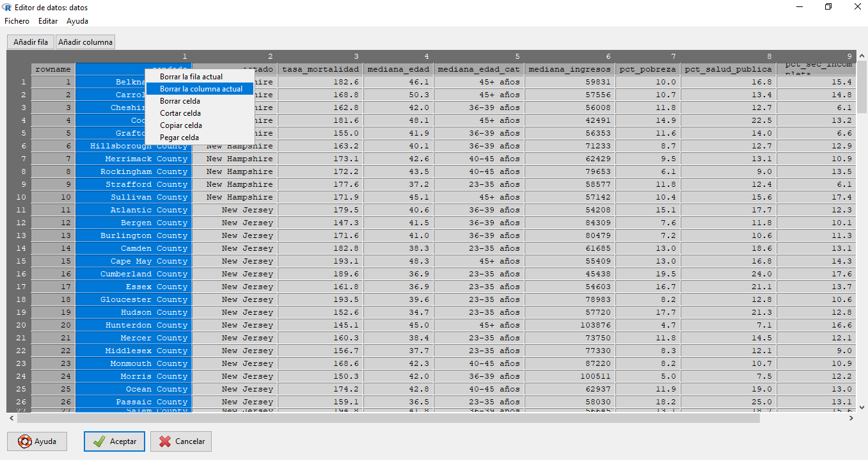Click Añadir fila button
This screenshot has height=460, width=868.
31,42
